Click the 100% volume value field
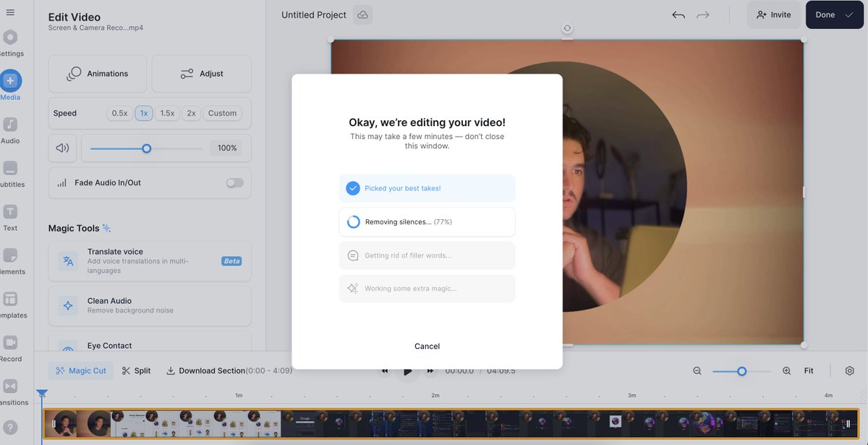The height and width of the screenshot is (445, 868). coord(227,148)
